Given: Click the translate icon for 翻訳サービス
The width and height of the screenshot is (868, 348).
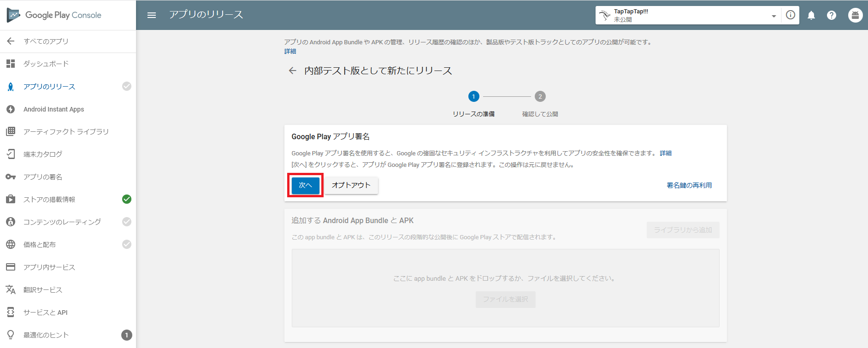Looking at the screenshot, I should pos(11,289).
